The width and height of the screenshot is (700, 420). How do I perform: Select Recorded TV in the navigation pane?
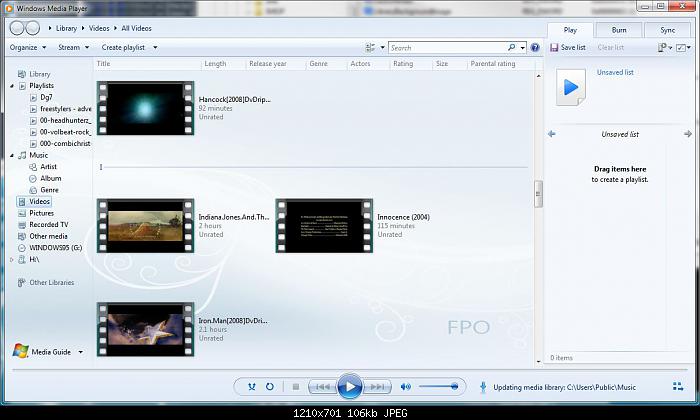coord(43,225)
